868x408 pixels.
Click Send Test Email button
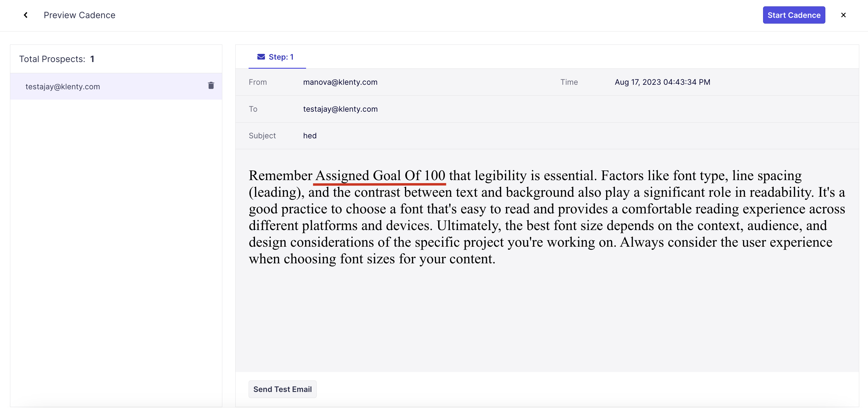(282, 389)
